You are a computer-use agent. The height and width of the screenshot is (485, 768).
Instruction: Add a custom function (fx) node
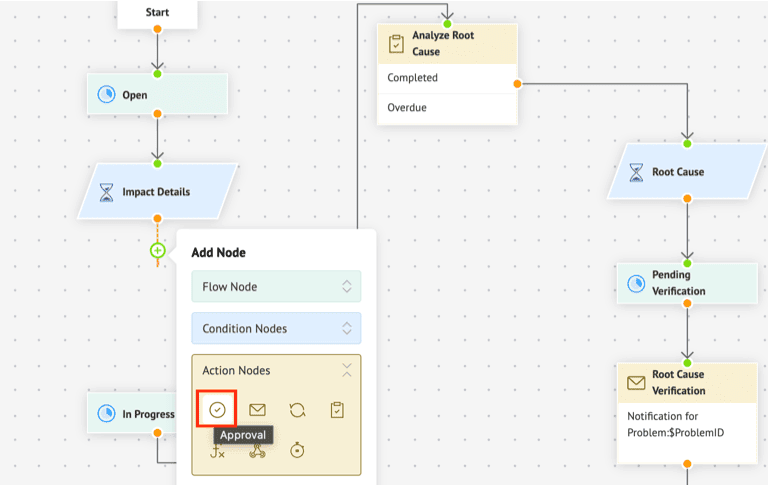pyautogui.click(x=217, y=451)
